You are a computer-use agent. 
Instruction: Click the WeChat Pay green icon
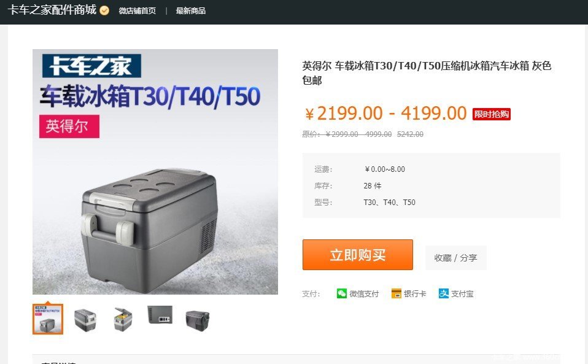(342, 293)
